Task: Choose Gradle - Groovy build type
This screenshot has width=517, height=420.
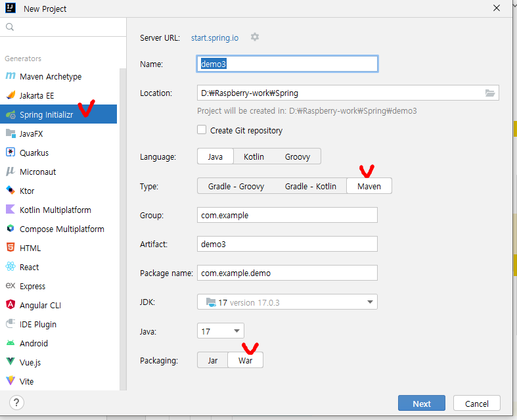Action: (236, 186)
